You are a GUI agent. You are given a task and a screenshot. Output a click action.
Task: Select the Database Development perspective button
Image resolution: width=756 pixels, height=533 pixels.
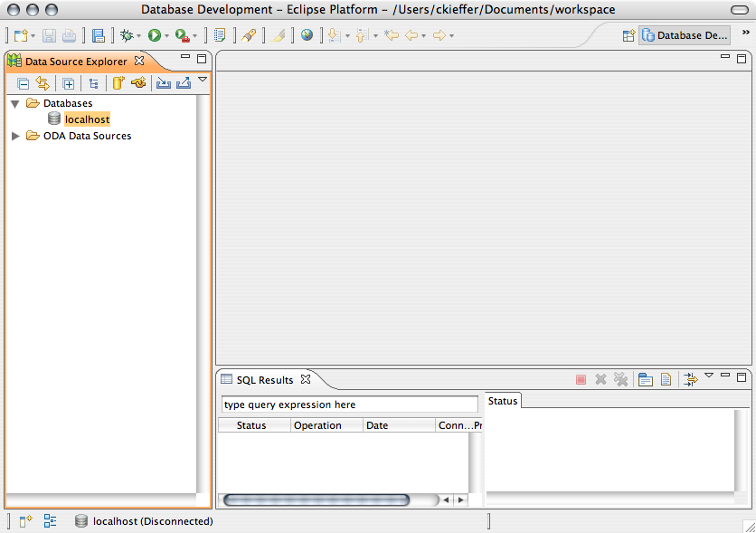point(685,35)
